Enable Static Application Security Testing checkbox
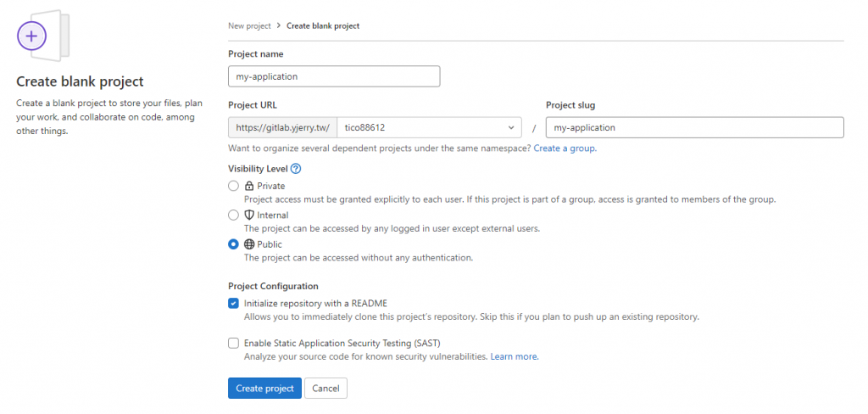Viewport: 868px width, 414px height. (x=233, y=344)
